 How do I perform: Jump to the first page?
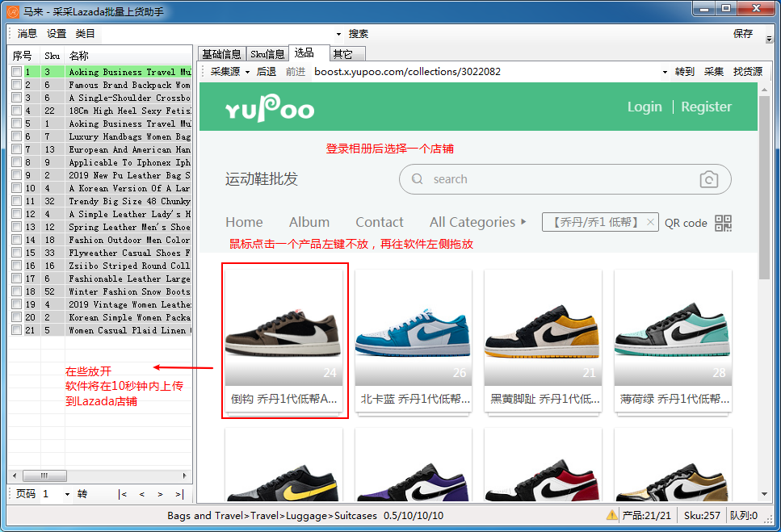[x=123, y=494]
